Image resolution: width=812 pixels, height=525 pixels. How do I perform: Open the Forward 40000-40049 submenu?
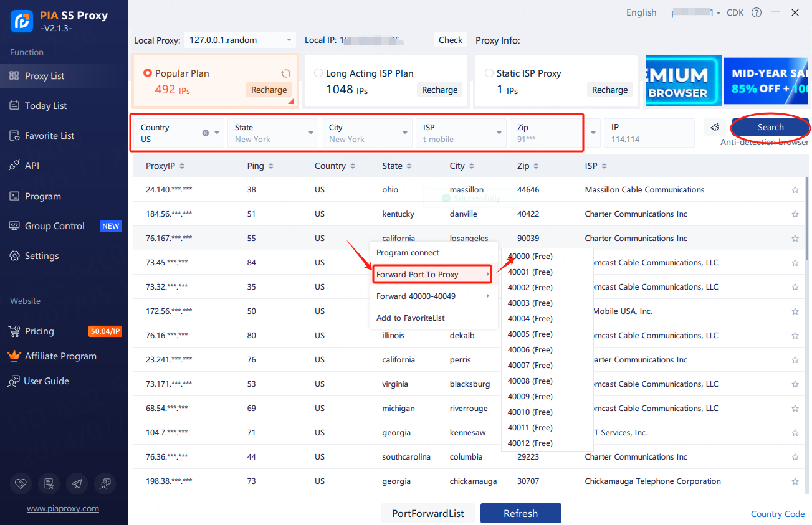[434, 296]
